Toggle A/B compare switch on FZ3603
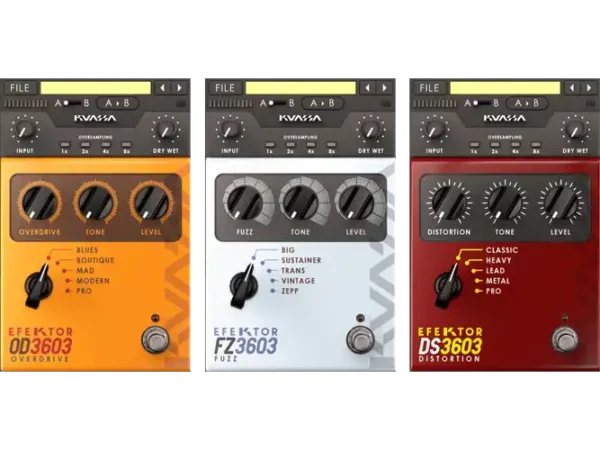 click(277, 103)
